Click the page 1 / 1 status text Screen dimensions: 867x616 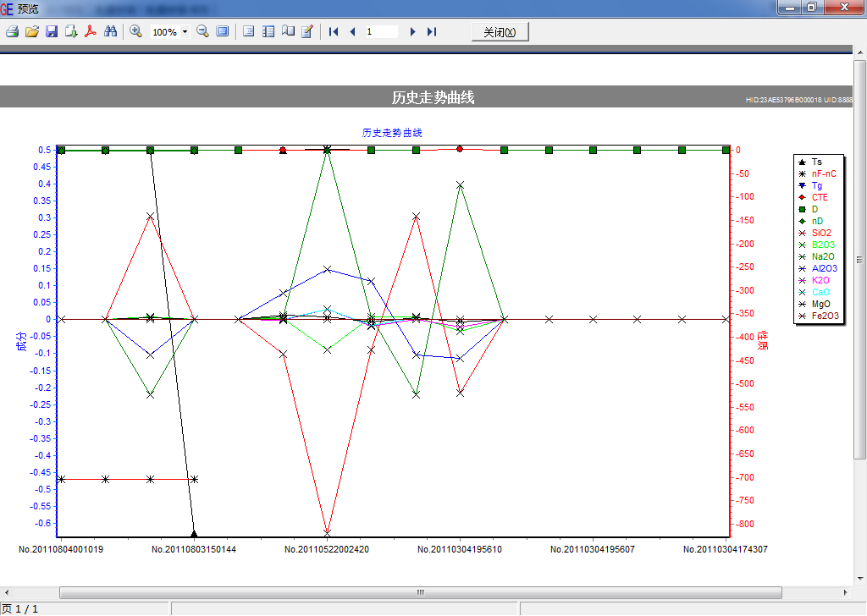pyautogui.click(x=20, y=609)
